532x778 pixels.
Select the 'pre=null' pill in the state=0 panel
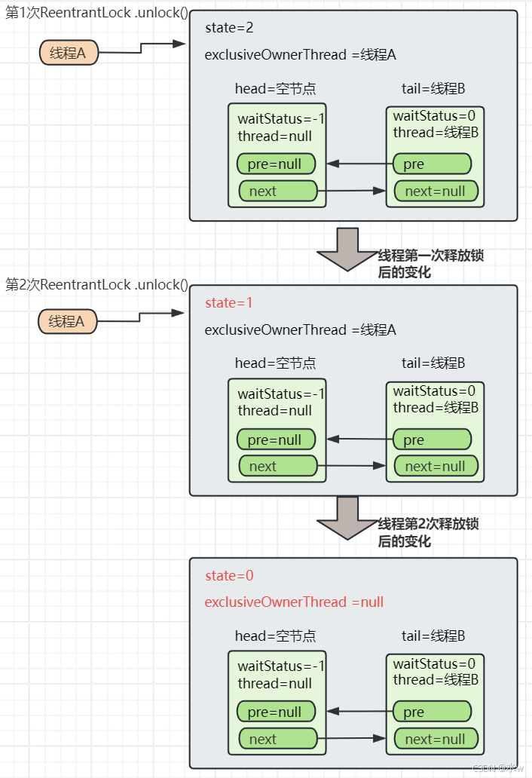276,712
